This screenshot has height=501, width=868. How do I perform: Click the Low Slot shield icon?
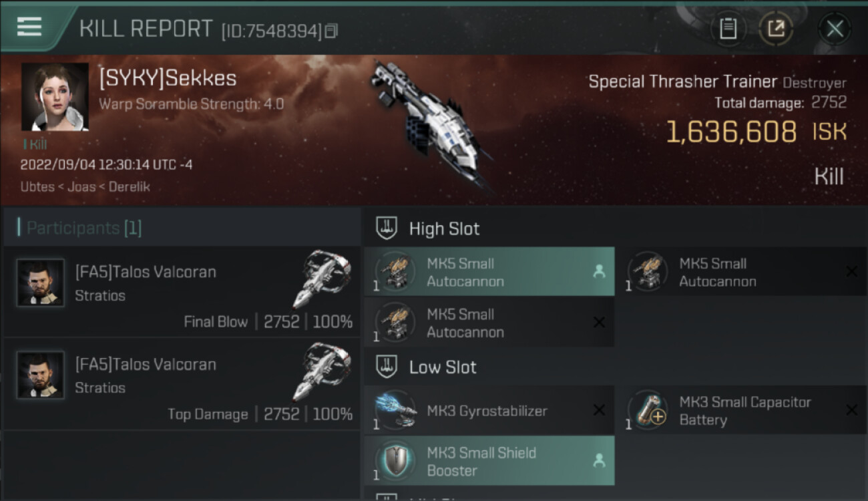pos(388,367)
